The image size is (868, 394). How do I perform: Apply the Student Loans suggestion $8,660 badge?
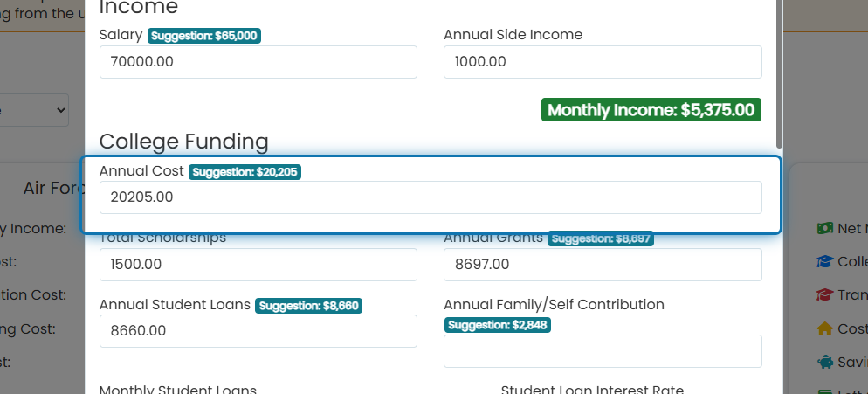(308, 306)
